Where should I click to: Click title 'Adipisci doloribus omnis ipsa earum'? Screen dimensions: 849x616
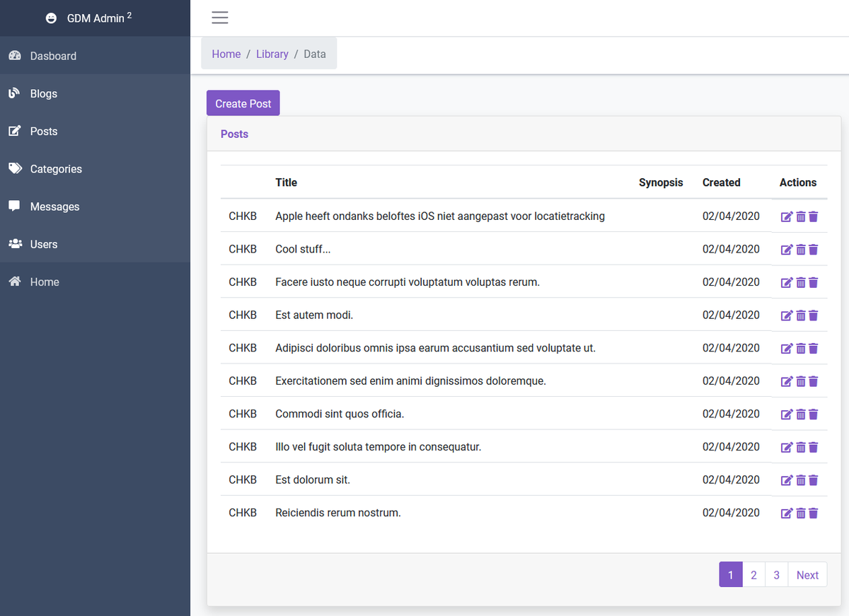click(x=435, y=348)
